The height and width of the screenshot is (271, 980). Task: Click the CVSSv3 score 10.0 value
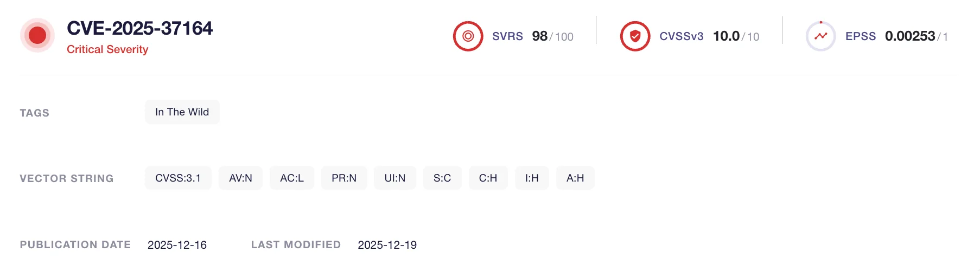point(726,36)
